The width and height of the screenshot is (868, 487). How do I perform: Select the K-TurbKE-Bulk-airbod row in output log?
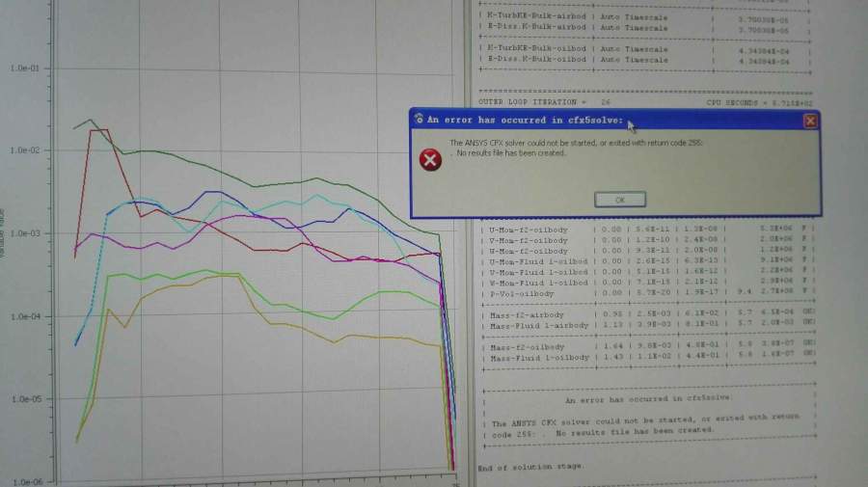(645, 17)
